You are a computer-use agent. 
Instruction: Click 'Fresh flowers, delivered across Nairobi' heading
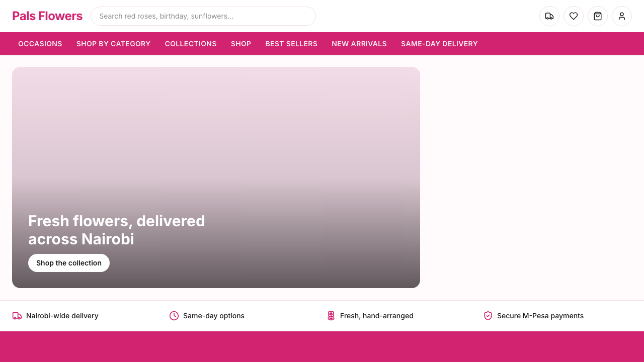point(117,230)
